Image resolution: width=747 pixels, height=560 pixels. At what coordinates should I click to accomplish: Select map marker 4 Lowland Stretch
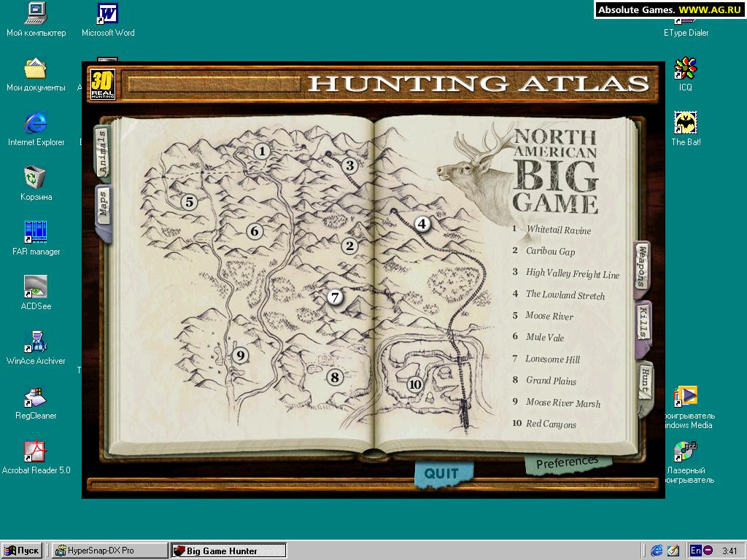pos(422,223)
